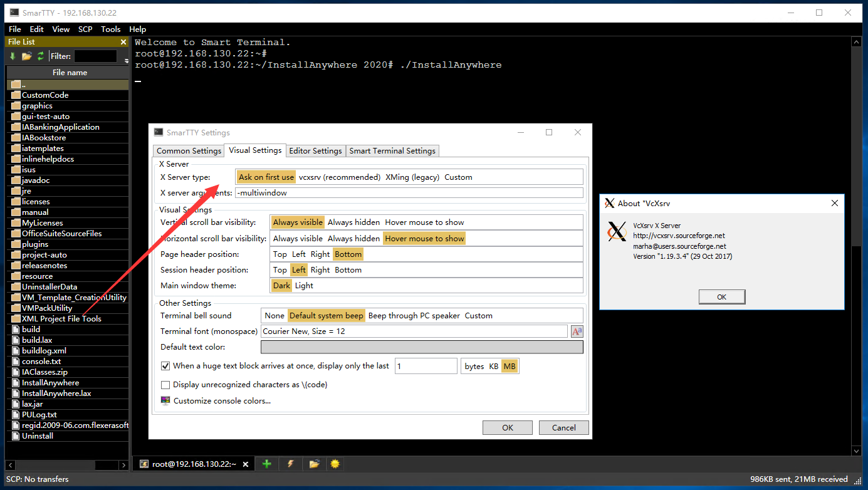Click the CustomCode folder icon
This screenshot has width=868, height=490.
pos(16,95)
